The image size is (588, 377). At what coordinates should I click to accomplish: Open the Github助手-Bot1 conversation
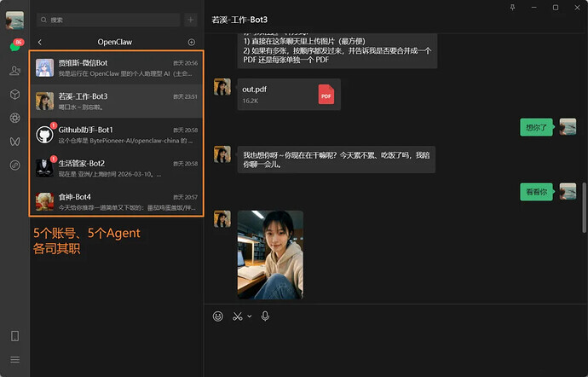[x=117, y=135]
